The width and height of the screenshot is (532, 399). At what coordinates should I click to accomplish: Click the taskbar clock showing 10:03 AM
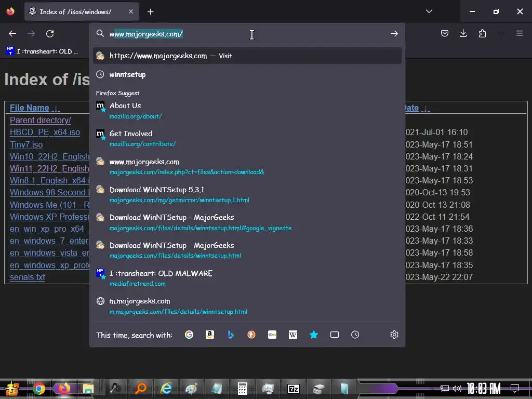pyautogui.click(x=484, y=389)
